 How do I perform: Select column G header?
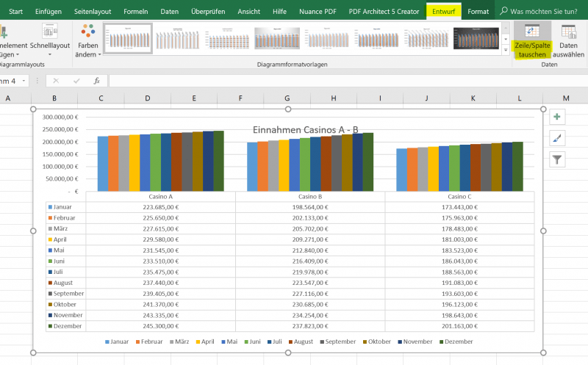(x=287, y=98)
